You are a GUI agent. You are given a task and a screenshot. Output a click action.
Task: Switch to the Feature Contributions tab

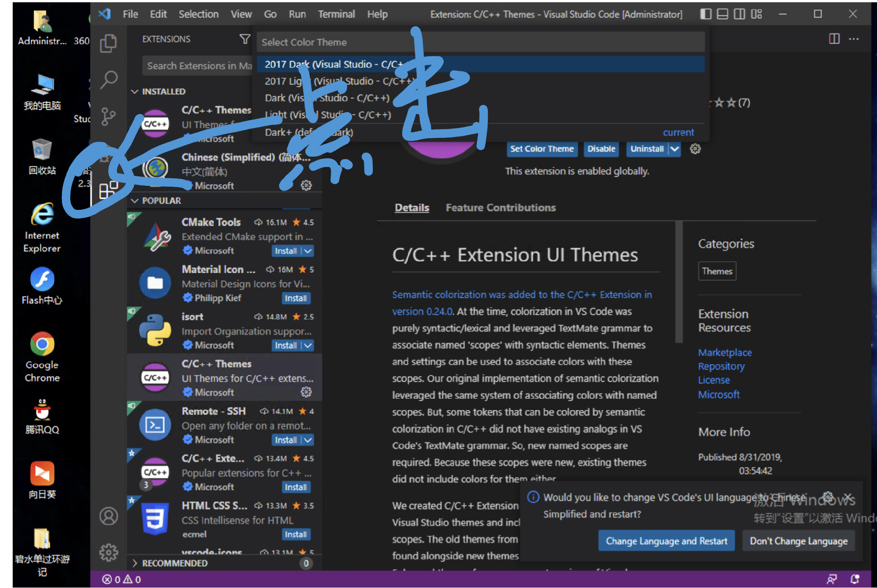click(x=500, y=208)
